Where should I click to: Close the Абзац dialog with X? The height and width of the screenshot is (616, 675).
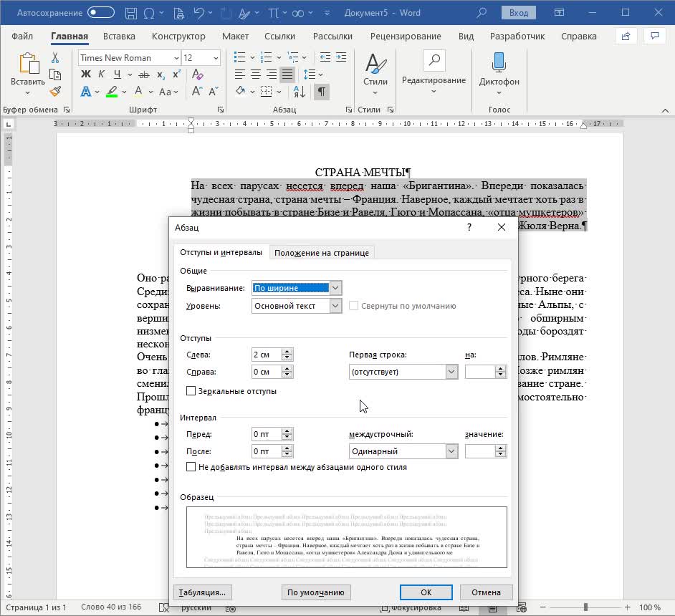[502, 227]
